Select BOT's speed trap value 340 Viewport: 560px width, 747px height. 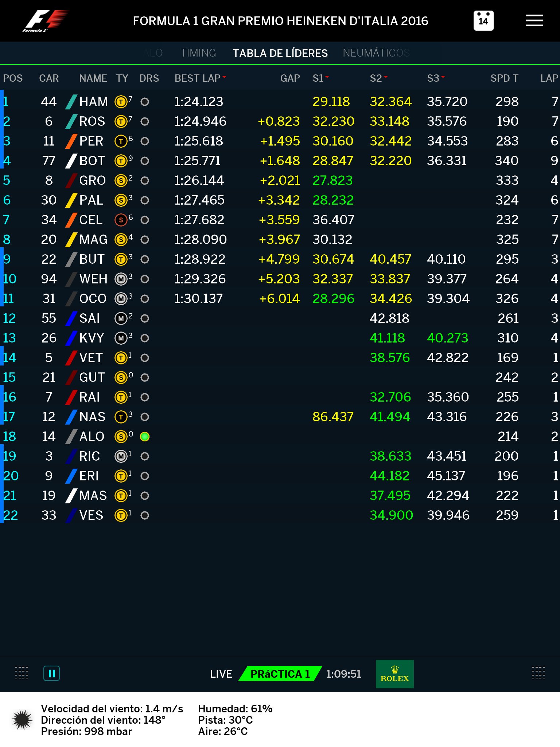pyautogui.click(x=507, y=161)
